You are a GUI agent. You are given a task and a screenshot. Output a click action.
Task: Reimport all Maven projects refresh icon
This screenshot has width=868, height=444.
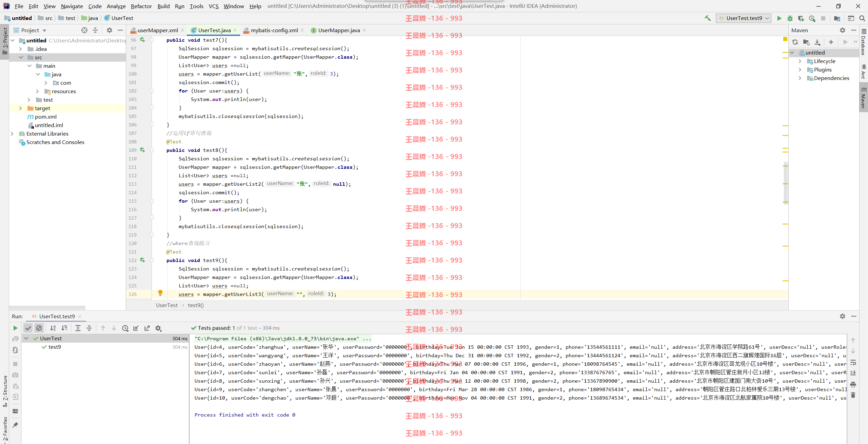(795, 42)
